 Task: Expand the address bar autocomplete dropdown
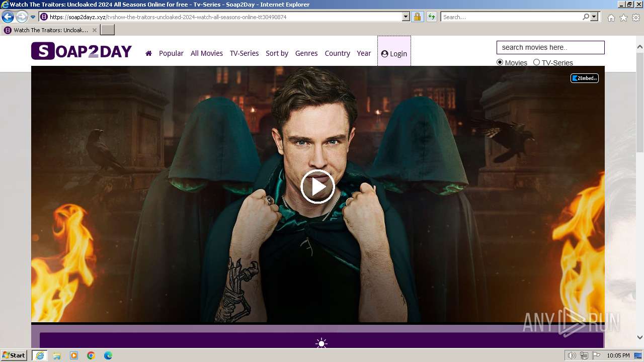point(406,17)
